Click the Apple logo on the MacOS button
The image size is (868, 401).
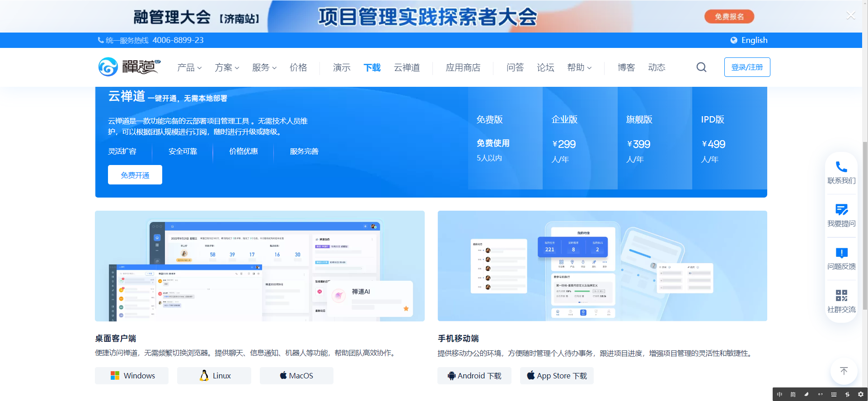(283, 375)
